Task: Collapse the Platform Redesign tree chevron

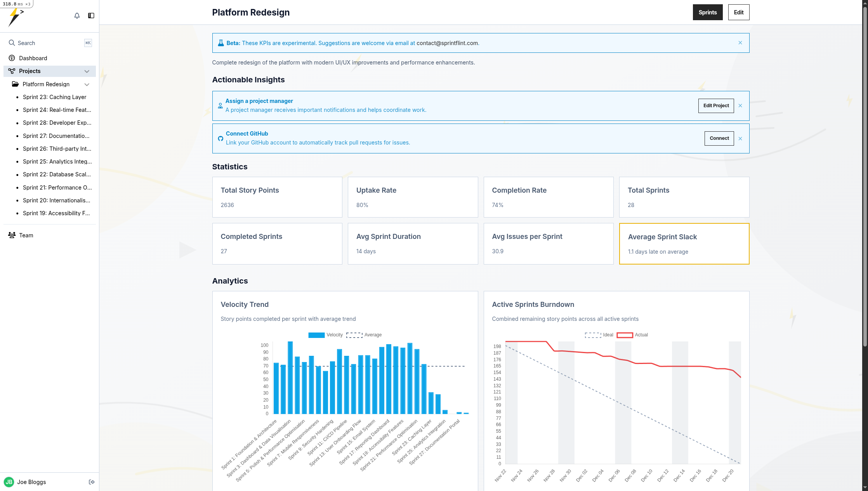Action: click(x=87, y=84)
